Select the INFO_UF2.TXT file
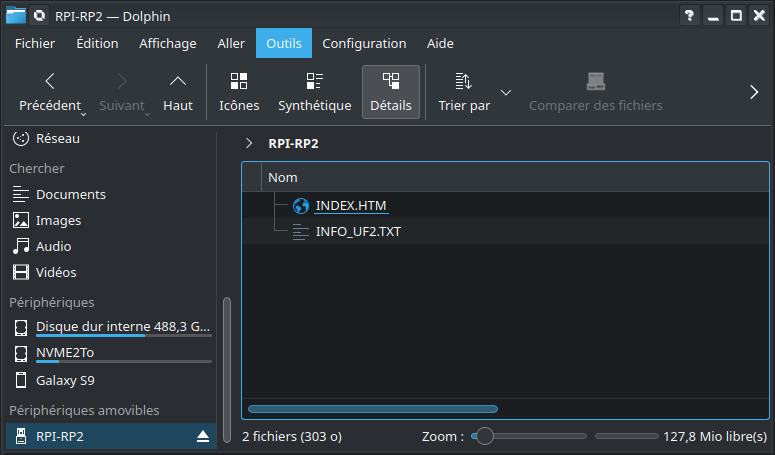This screenshot has width=775, height=455. 358,232
